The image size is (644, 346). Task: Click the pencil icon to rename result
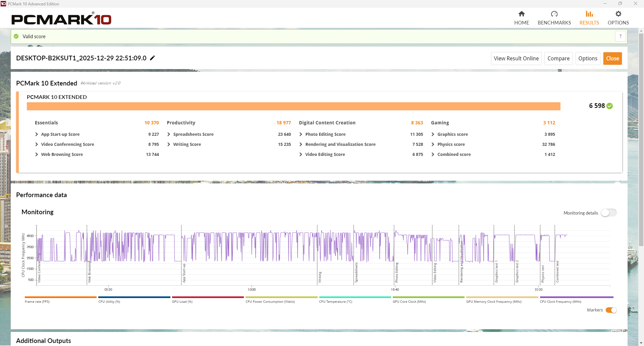click(152, 58)
